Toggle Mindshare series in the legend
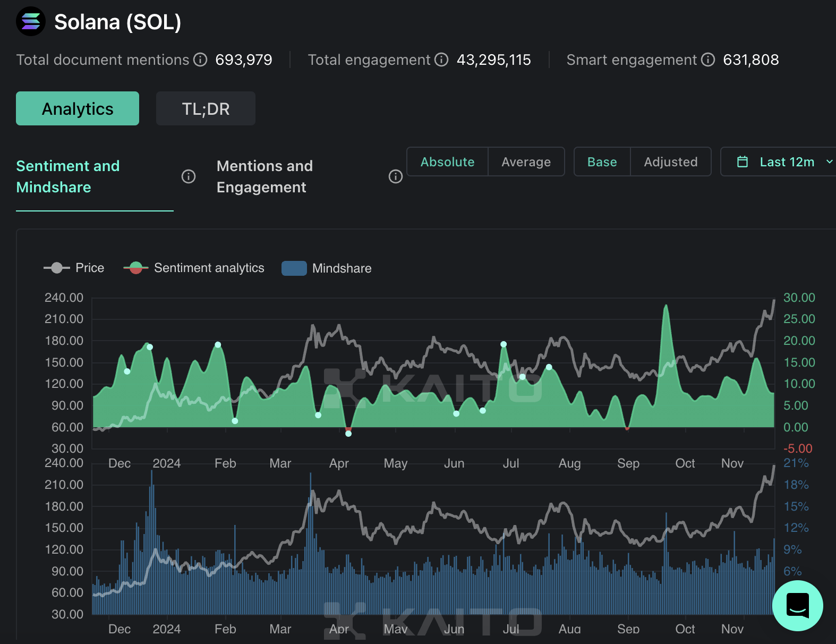The height and width of the screenshot is (644, 836). (x=327, y=268)
